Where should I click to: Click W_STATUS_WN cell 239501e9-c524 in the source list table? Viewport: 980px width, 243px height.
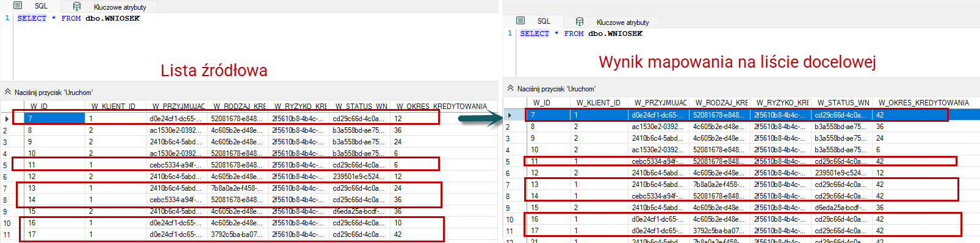(x=359, y=177)
